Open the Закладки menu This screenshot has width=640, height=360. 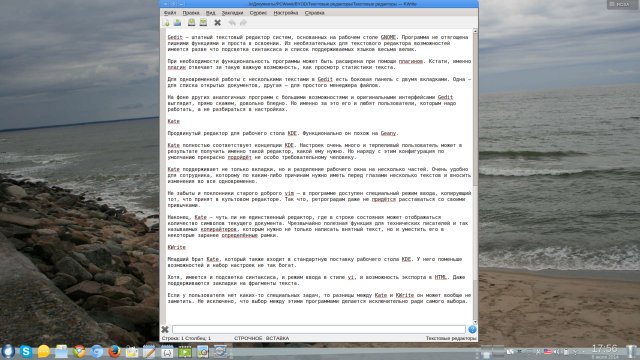click(x=232, y=13)
